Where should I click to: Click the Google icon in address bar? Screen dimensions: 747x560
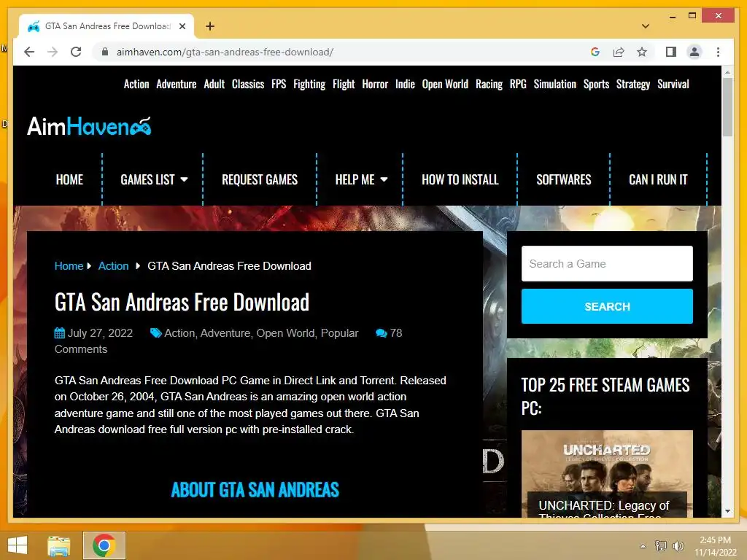point(595,52)
